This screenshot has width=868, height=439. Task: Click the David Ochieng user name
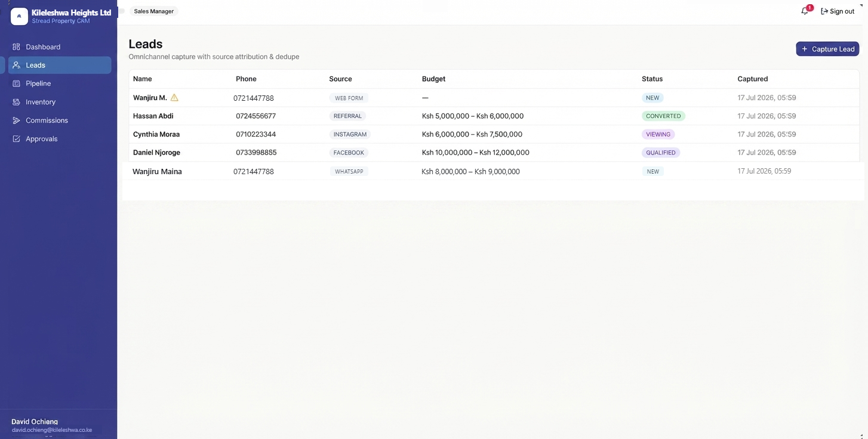coord(35,422)
